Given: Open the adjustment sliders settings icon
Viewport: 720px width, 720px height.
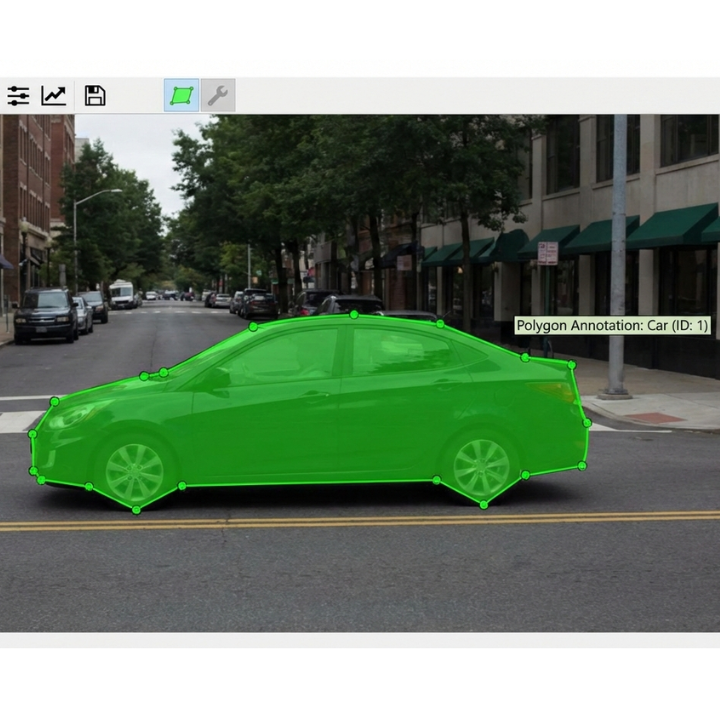Looking at the screenshot, I should [x=18, y=96].
